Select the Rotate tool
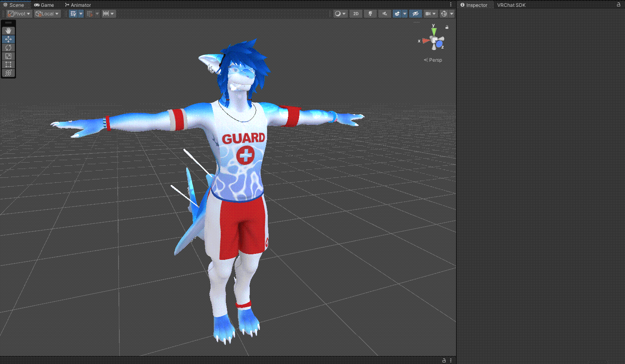625x364 pixels. (8, 48)
